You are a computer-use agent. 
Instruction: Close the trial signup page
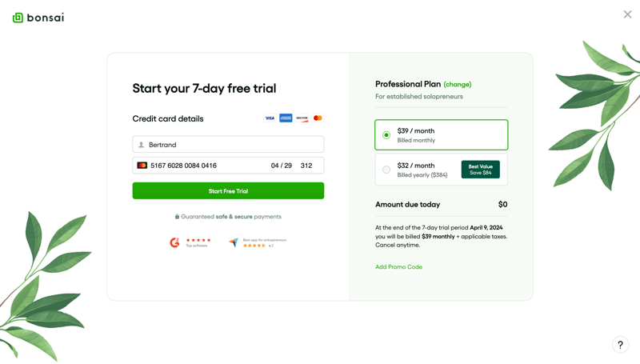pos(627,14)
